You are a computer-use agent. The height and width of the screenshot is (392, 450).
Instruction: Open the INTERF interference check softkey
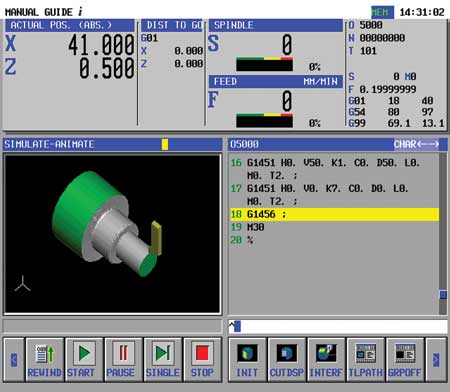pyautogui.click(x=326, y=359)
